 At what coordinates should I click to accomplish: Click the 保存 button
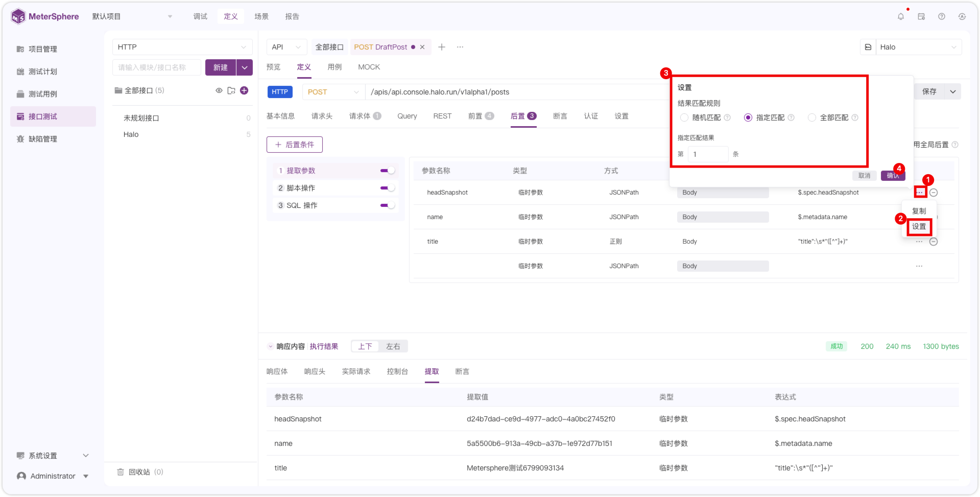(x=929, y=91)
